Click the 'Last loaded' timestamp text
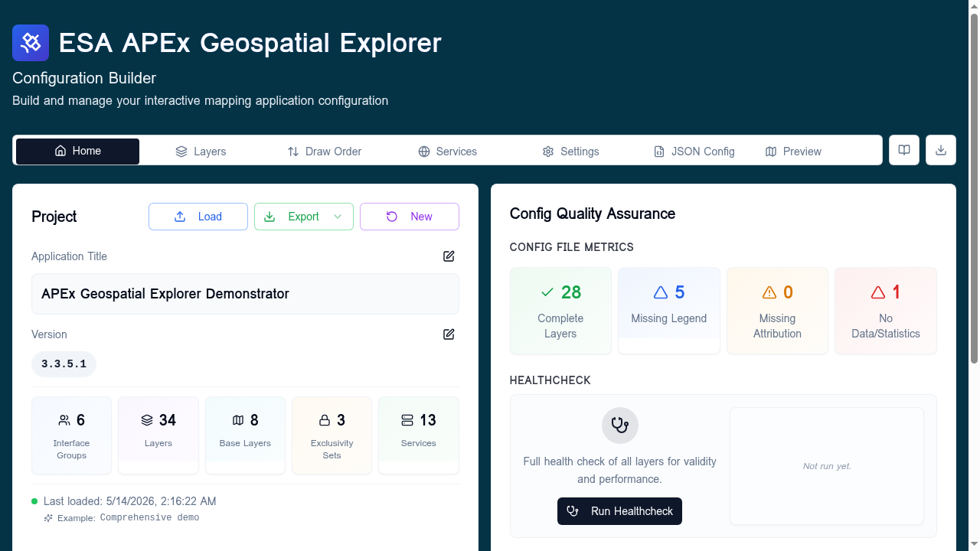 tap(130, 501)
